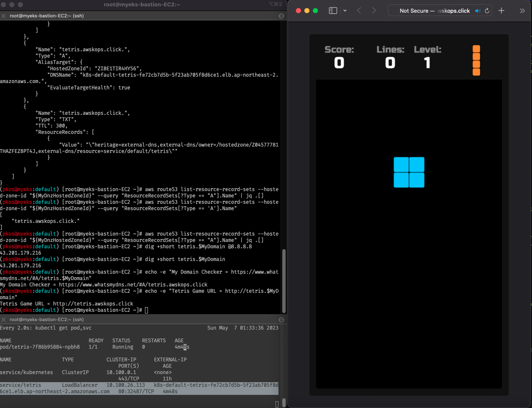The image size is (532, 408).
Task: Click the orange next-piece preview
Action: (476, 61)
